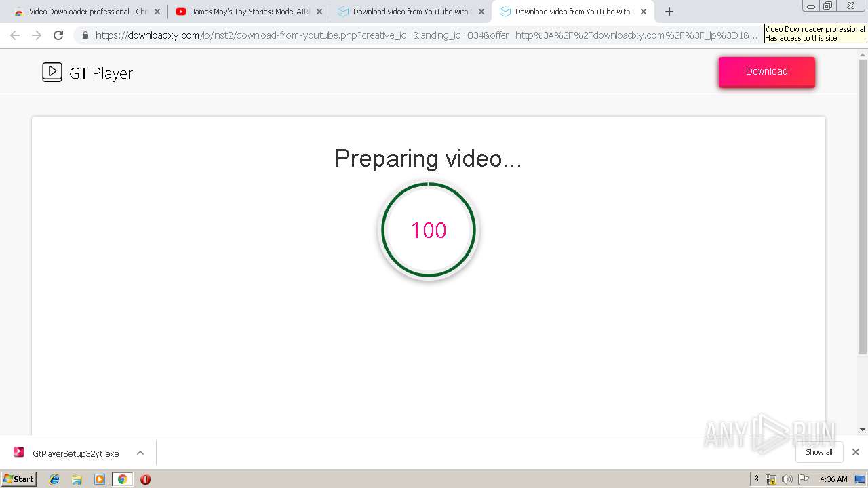This screenshot has height=488, width=868.
Task: Click the GT Player logo icon
Action: (x=52, y=72)
